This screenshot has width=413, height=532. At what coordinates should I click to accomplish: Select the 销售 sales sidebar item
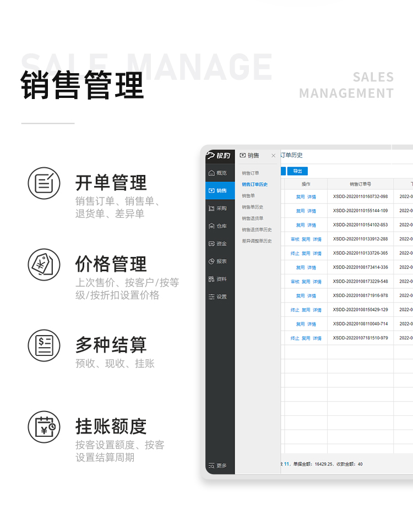click(x=220, y=191)
